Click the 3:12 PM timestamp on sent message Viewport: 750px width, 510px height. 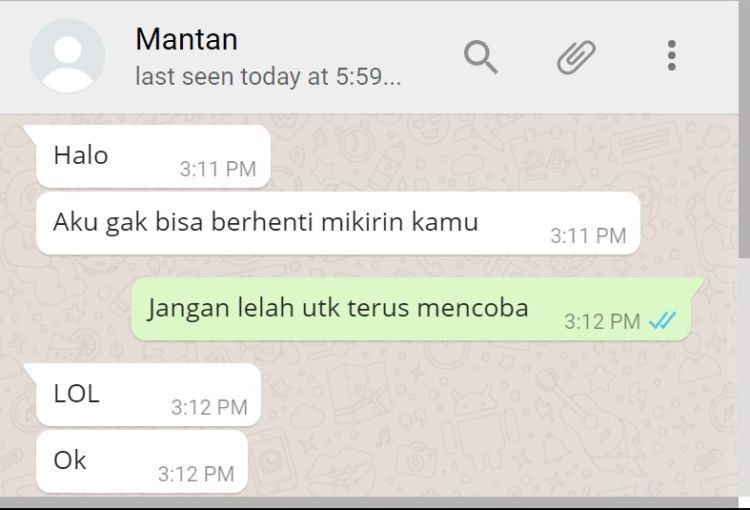tap(602, 322)
